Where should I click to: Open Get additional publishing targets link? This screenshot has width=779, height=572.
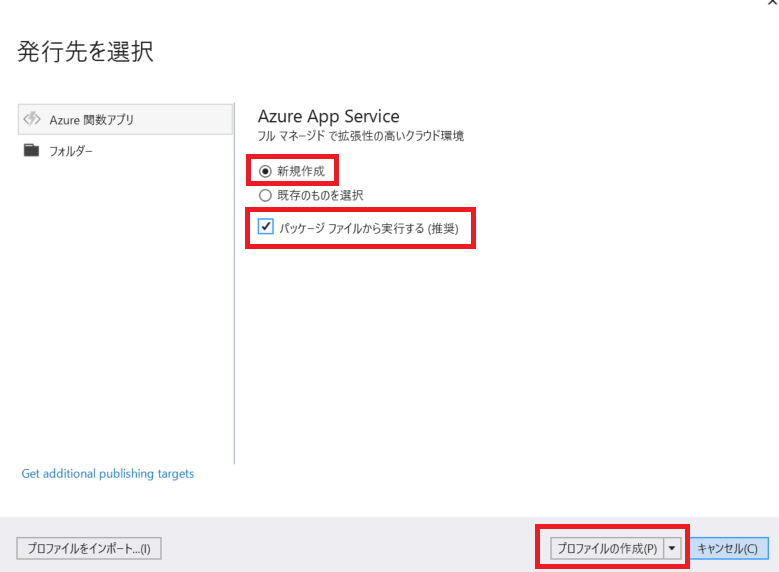(108, 474)
